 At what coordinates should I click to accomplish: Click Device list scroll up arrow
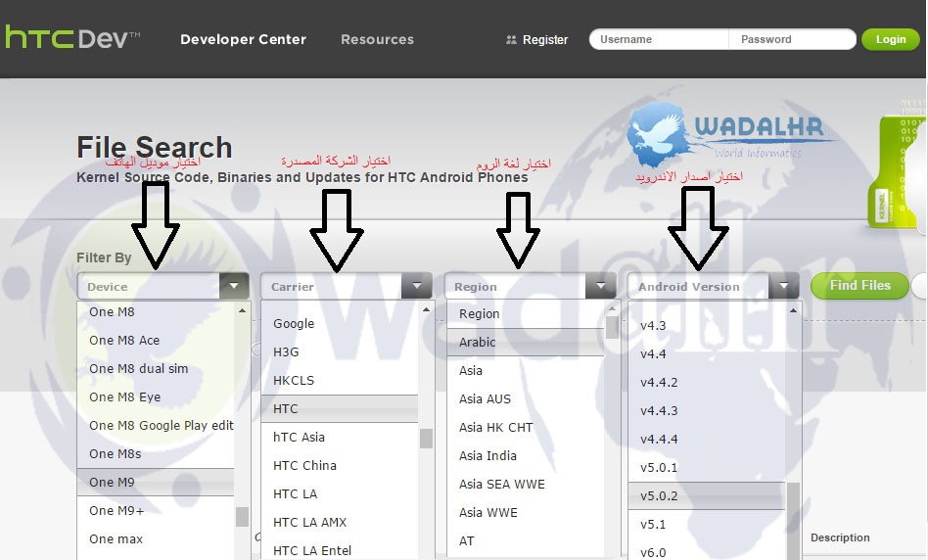pyautogui.click(x=242, y=310)
